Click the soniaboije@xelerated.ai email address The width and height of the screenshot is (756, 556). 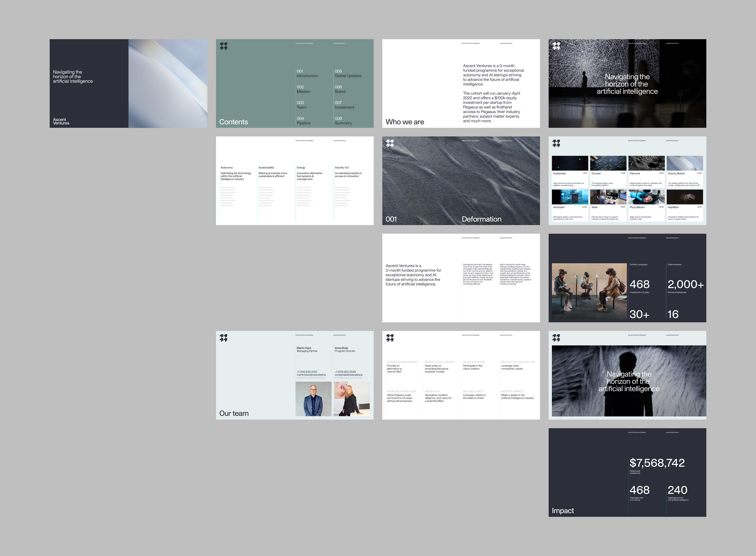[348, 375]
